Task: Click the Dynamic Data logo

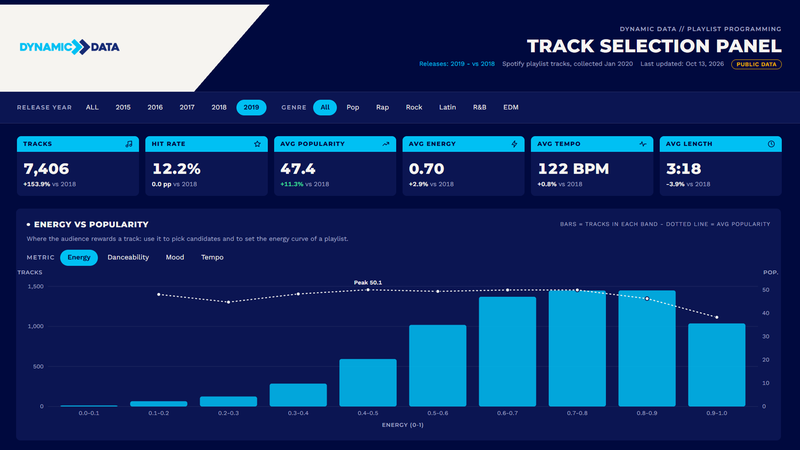Action: pos(69,47)
